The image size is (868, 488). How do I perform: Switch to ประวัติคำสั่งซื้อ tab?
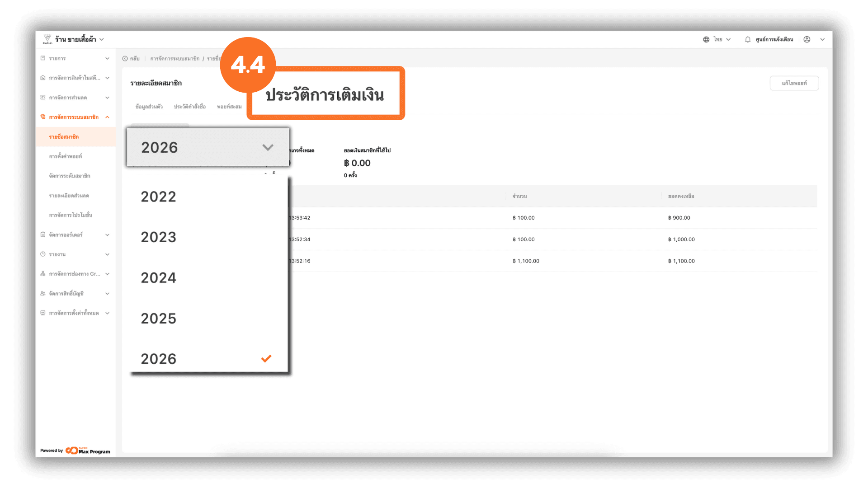[189, 107]
